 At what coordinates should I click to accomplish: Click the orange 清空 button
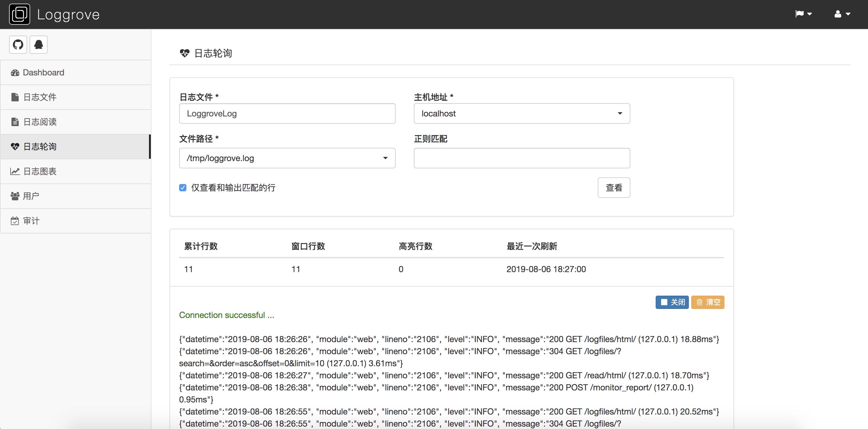point(708,302)
